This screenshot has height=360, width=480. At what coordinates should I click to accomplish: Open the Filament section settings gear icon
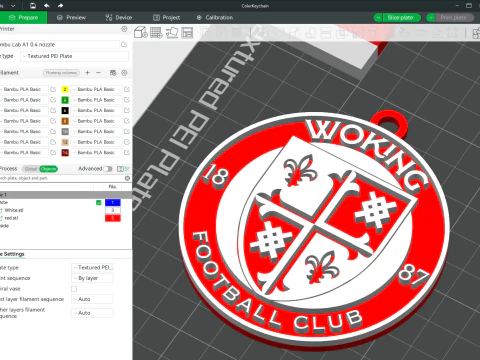tap(124, 73)
